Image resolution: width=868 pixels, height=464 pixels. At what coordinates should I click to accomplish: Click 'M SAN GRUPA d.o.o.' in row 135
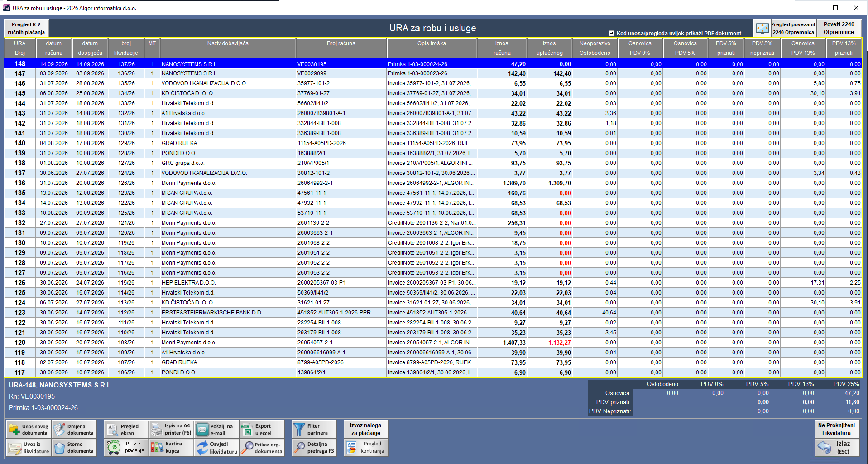[x=228, y=193]
